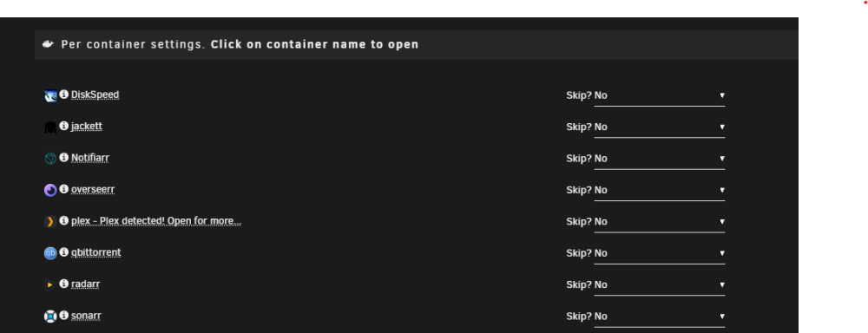Click the docker whale header icon
This screenshot has height=333, width=868.
pos(48,44)
